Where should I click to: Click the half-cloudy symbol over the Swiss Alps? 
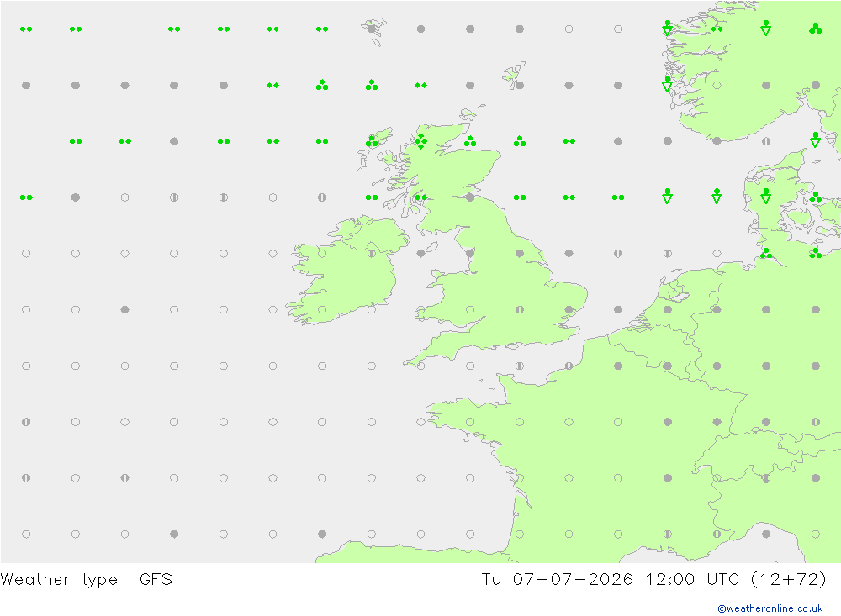(766, 478)
